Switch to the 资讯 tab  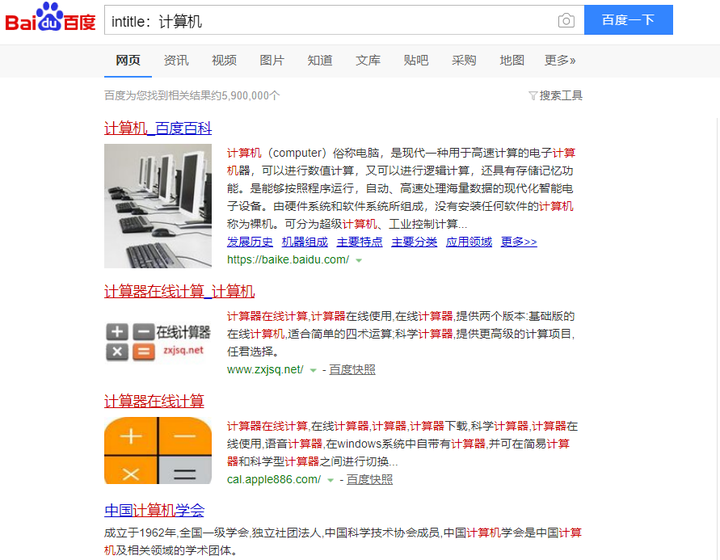[176, 60]
